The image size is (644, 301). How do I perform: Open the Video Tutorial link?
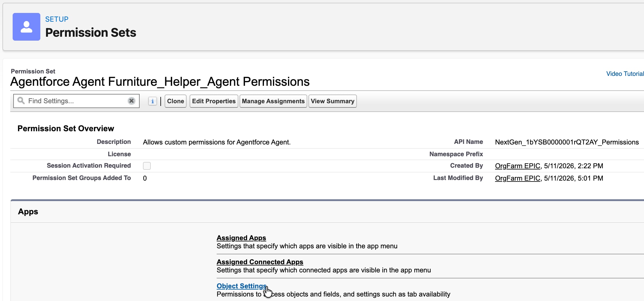625,74
